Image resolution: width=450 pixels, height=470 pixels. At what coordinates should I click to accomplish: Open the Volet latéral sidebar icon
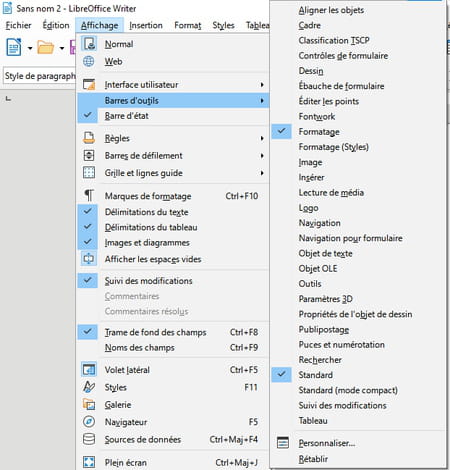click(89, 370)
